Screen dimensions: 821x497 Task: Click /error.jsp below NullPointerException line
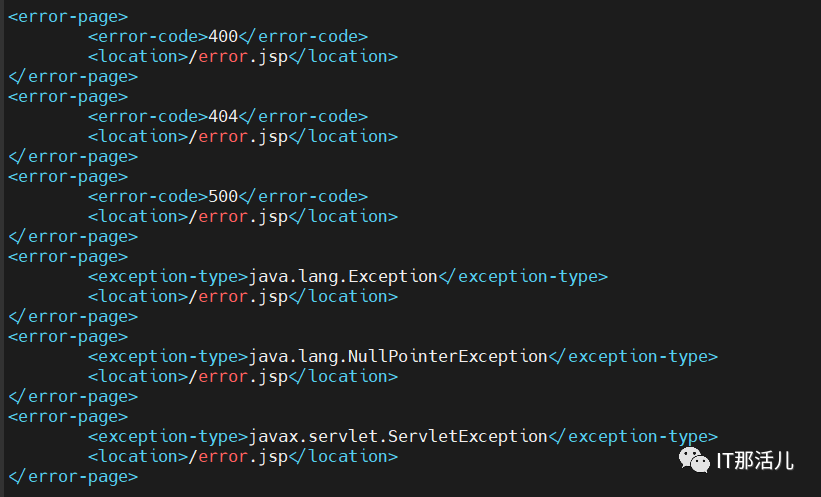tap(238, 376)
